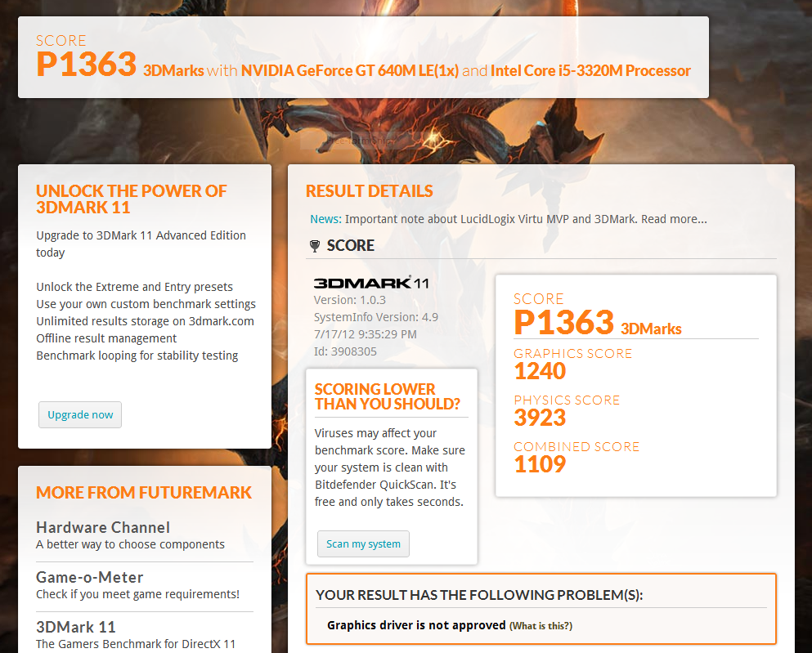Click Use your own custom benchmark settings line
The width and height of the screenshot is (812, 653).
tap(146, 304)
